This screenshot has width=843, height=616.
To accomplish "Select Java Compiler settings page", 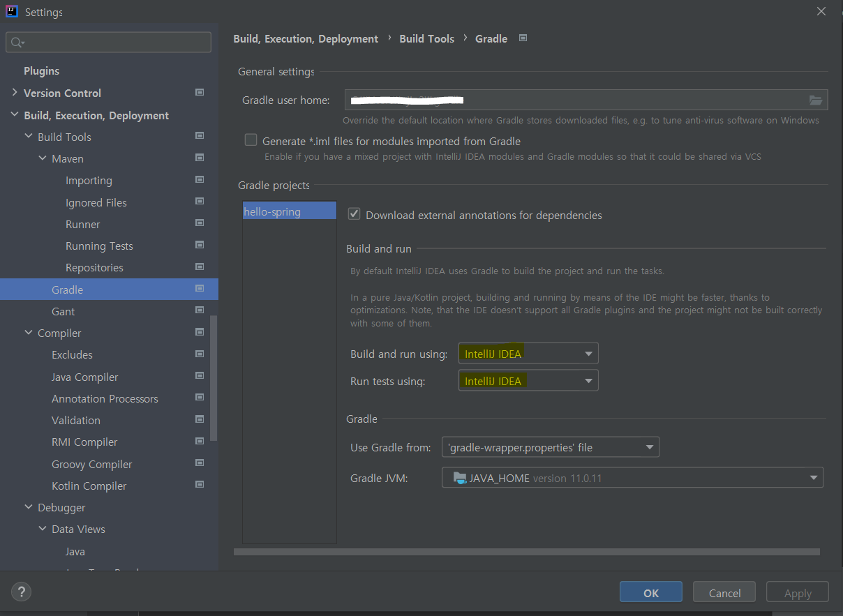I will click(84, 377).
